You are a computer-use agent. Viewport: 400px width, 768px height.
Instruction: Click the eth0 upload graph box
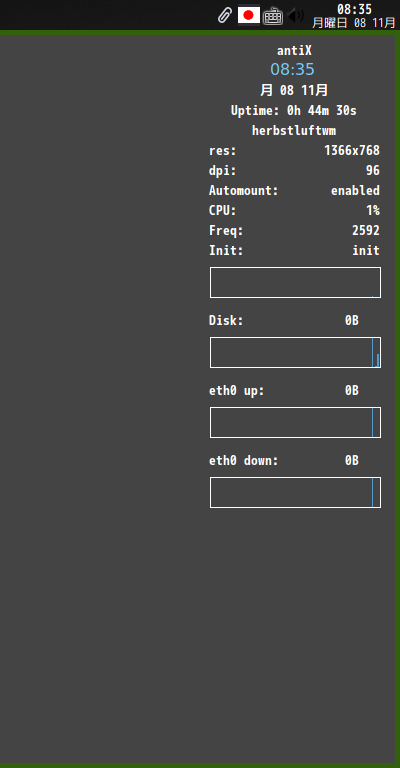coord(295,423)
